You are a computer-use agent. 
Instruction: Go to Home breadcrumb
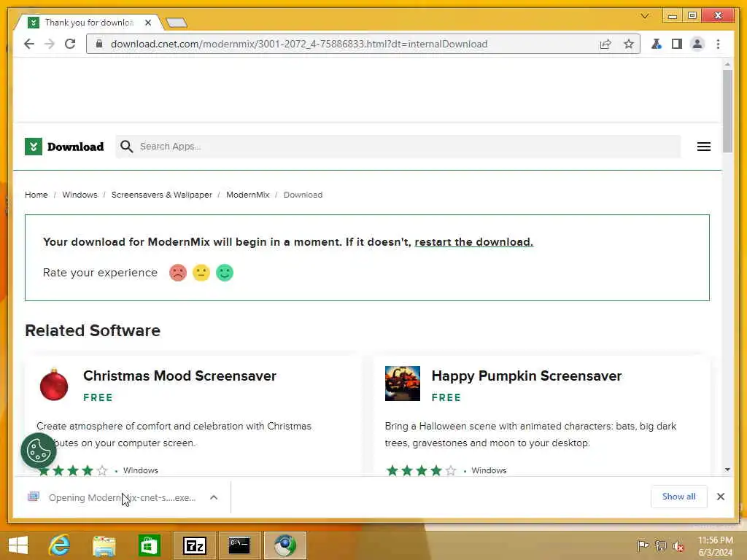coord(36,195)
